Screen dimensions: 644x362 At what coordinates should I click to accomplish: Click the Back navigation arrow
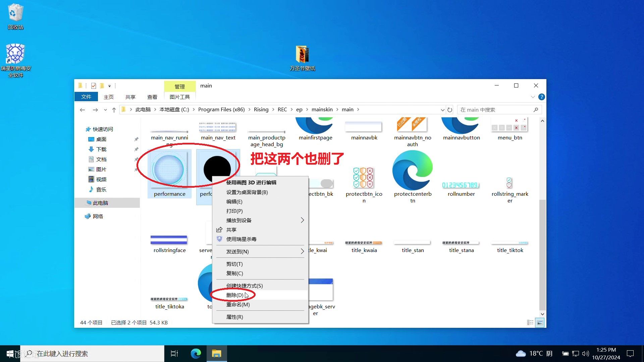click(x=83, y=110)
